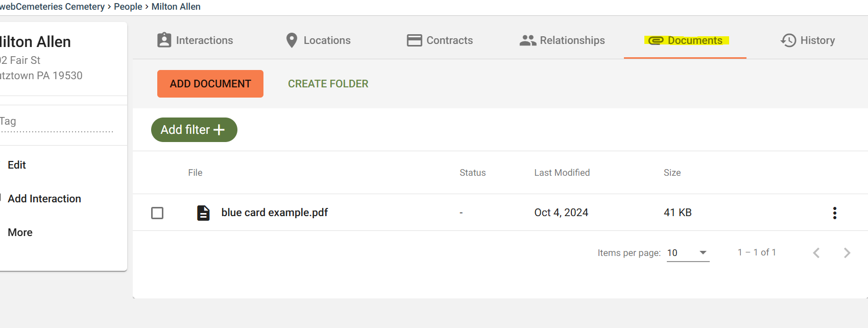Select the checkbox for blue card example.pdf

(157, 213)
